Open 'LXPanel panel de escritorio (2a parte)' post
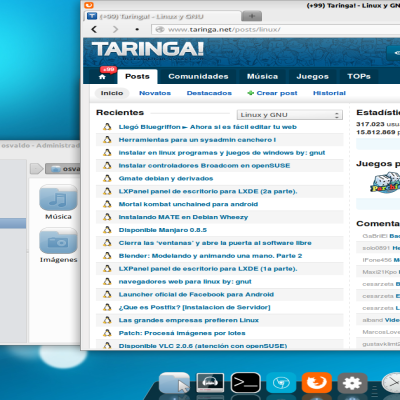This screenshot has width=400, height=400. [x=208, y=191]
